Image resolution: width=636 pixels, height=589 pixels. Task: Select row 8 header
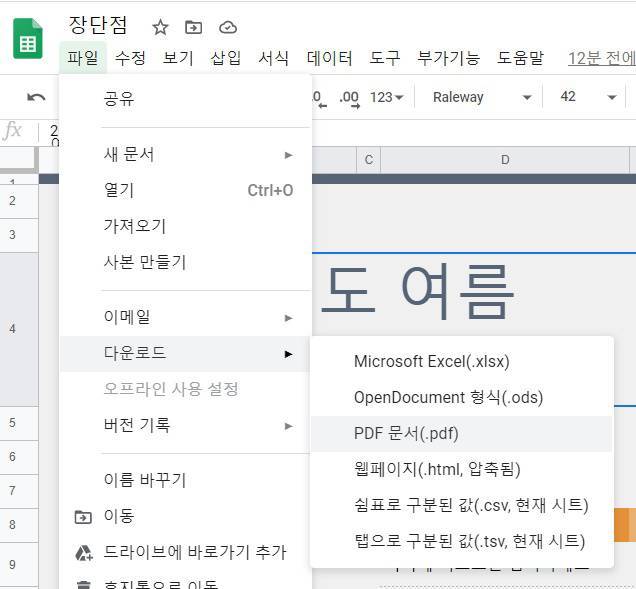pos(19,525)
